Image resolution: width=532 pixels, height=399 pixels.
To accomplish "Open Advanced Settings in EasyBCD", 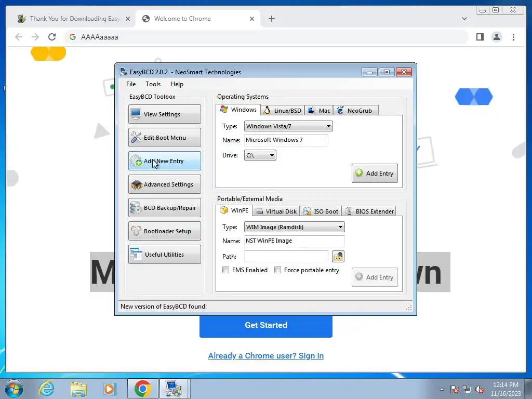I will click(x=165, y=184).
